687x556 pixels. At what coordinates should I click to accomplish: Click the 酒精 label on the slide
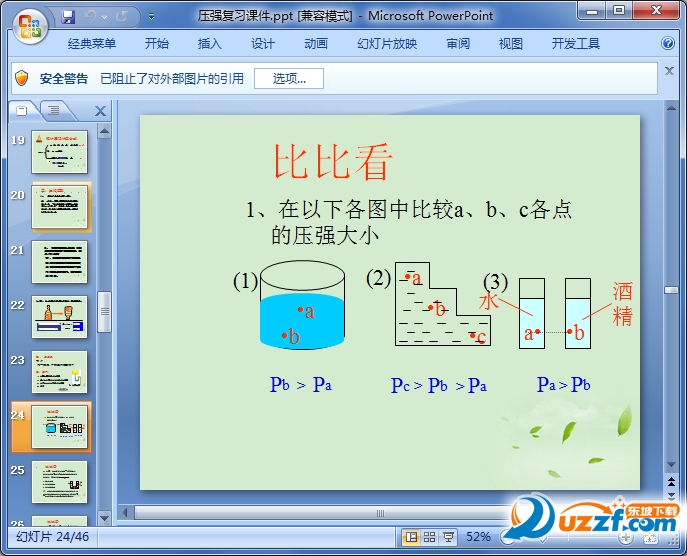[x=623, y=304]
